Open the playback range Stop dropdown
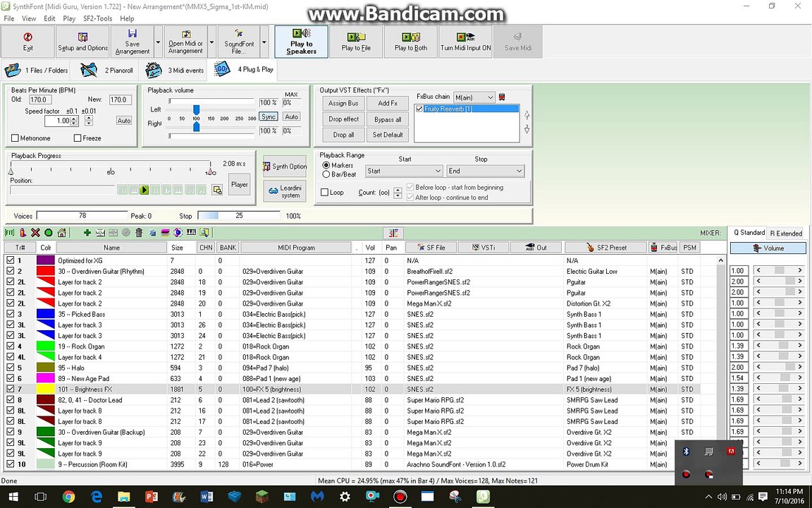This screenshot has height=508, width=812. tap(486, 171)
